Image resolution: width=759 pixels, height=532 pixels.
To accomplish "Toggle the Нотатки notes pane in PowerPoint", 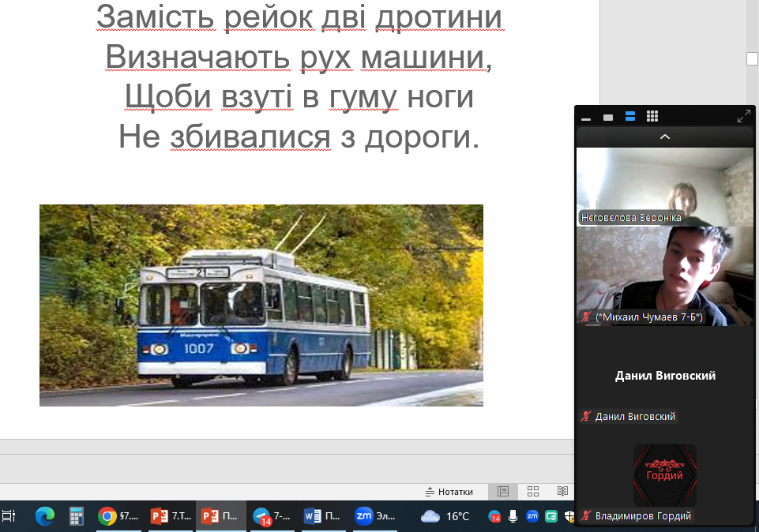I will (x=449, y=492).
